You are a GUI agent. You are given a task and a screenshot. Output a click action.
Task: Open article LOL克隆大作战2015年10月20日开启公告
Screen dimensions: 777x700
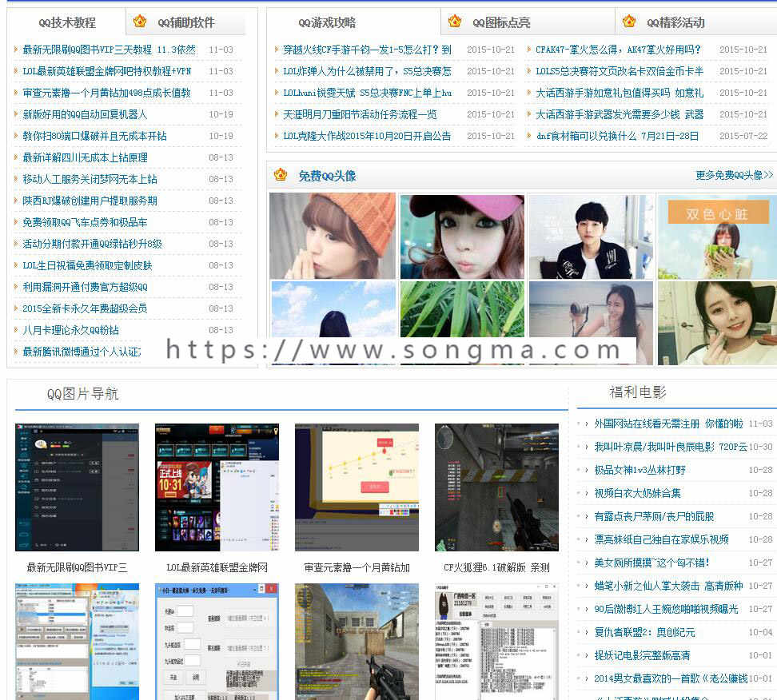coord(367,136)
